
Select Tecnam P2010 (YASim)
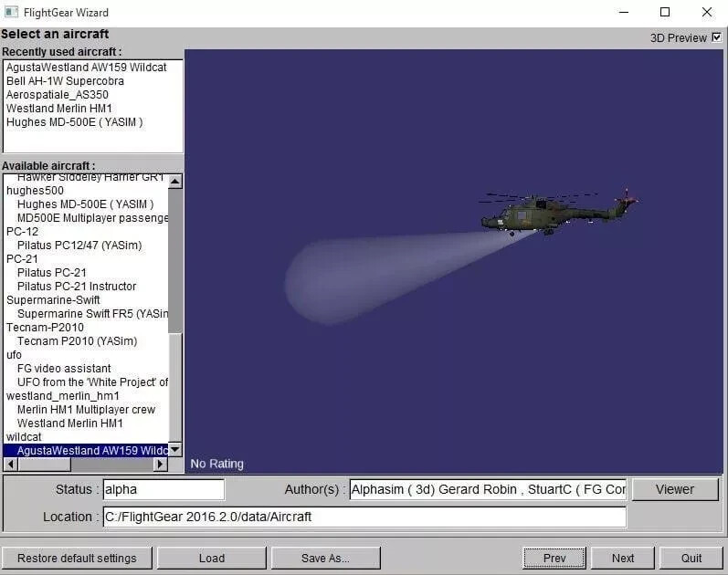click(x=77, y=341)
